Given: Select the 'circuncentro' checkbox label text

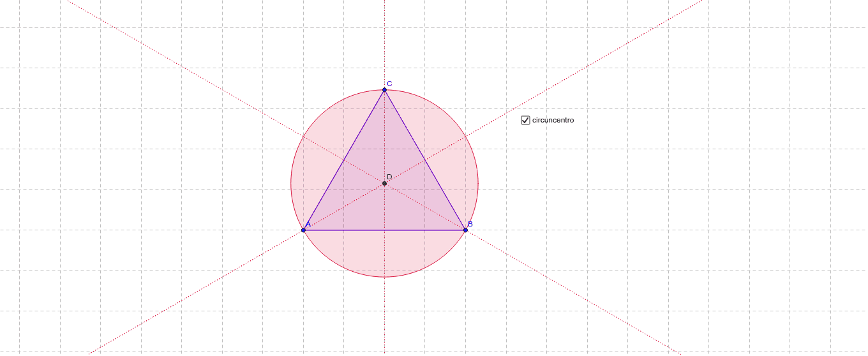Looking at the screenshot, I should point(553,120).
